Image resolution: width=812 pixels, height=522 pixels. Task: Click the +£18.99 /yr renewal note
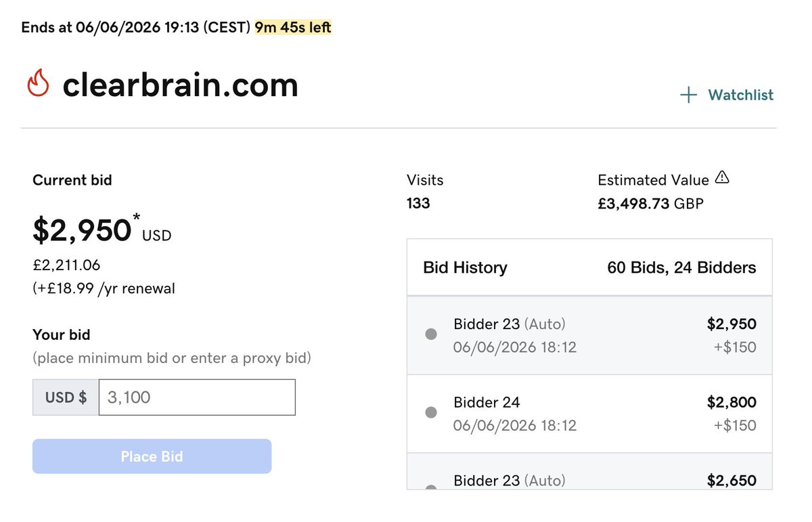coord(104,288)
